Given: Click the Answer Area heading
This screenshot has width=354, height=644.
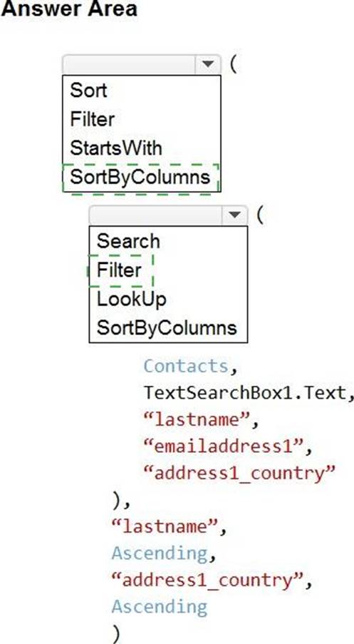Looking at the screenshot, I should click(69, 9).
